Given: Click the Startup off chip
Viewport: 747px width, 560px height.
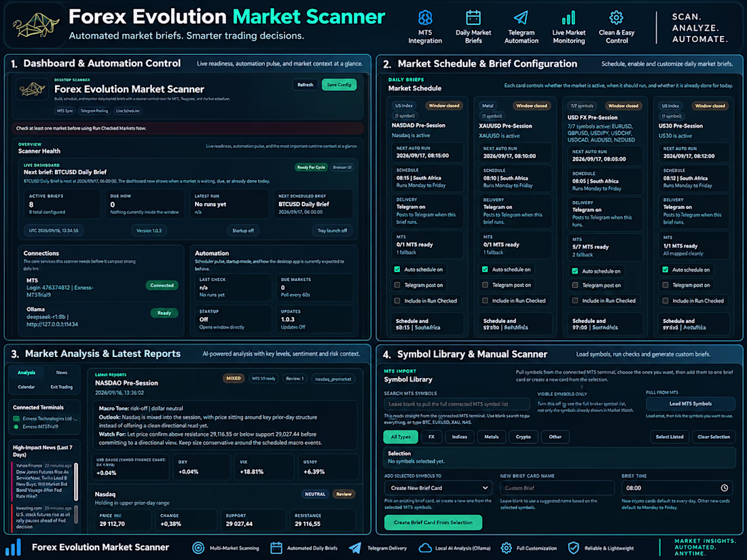Looking at the screenshot, I should click(x=243, y=231).
